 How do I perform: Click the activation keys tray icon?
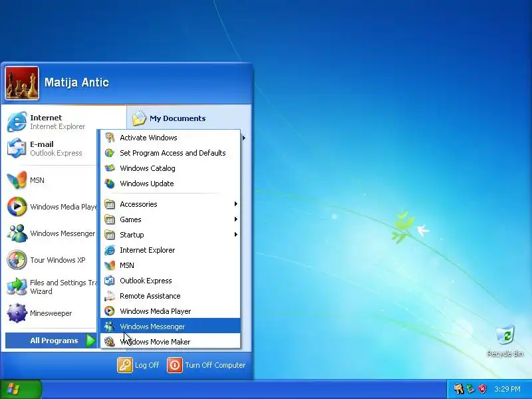pyautogui.click(x=458, y=389)
